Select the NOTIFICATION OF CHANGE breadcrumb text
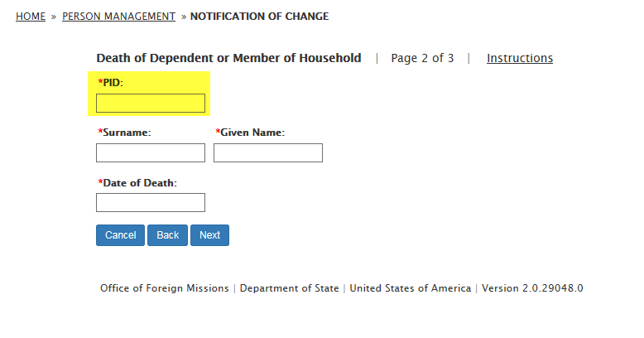The width and height of the screenshot is (644, 338). click(x=259, y=17)
